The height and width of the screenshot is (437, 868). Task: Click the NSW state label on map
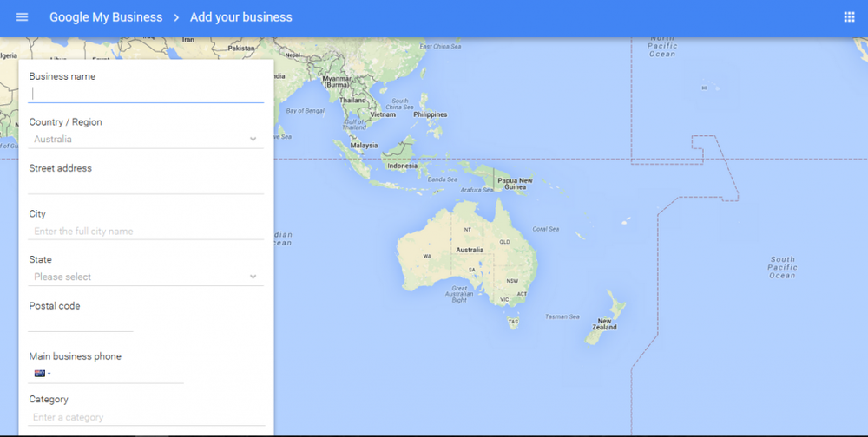tap(512, 281)
